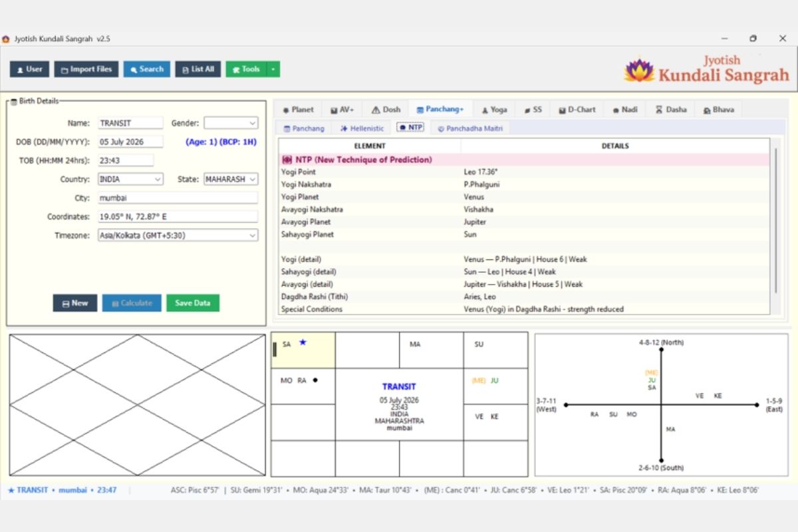Select the Sahayogi Planet row
The width and height of the screenshot is (798, 532).
524,235
